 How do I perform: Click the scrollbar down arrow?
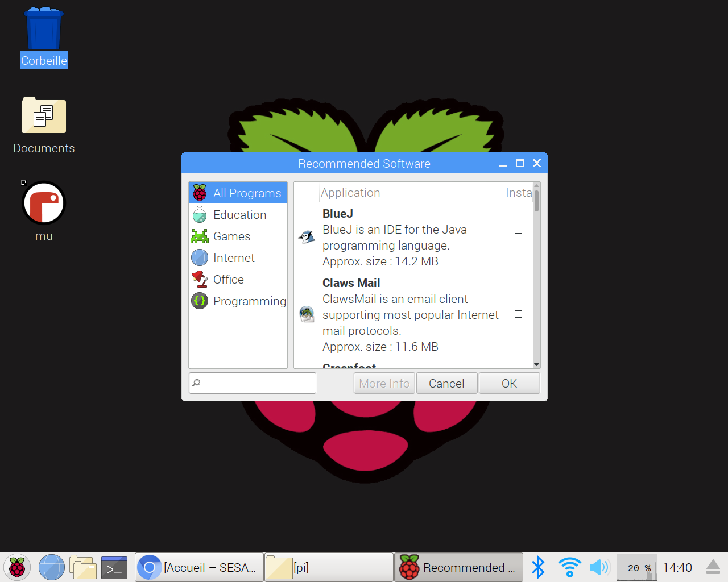click(x=536, y=364)
